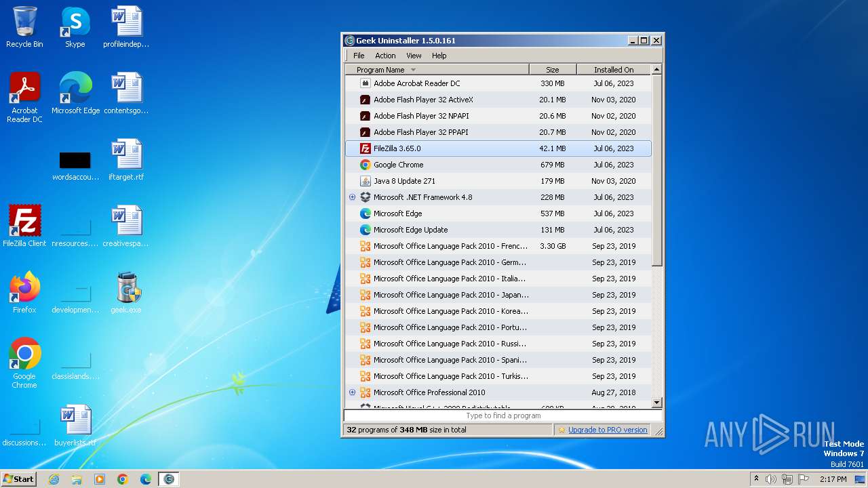
Task: Select buyerlists.rtf desktop document
Action: [x=75, y=426]
